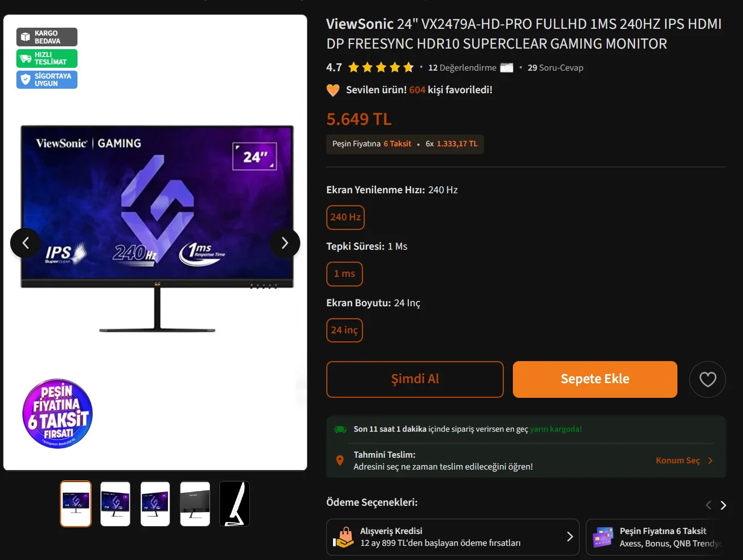Open the 29 Soru-Cevap section
Screen dimensions: 743x560
click(x=555, y=68)
